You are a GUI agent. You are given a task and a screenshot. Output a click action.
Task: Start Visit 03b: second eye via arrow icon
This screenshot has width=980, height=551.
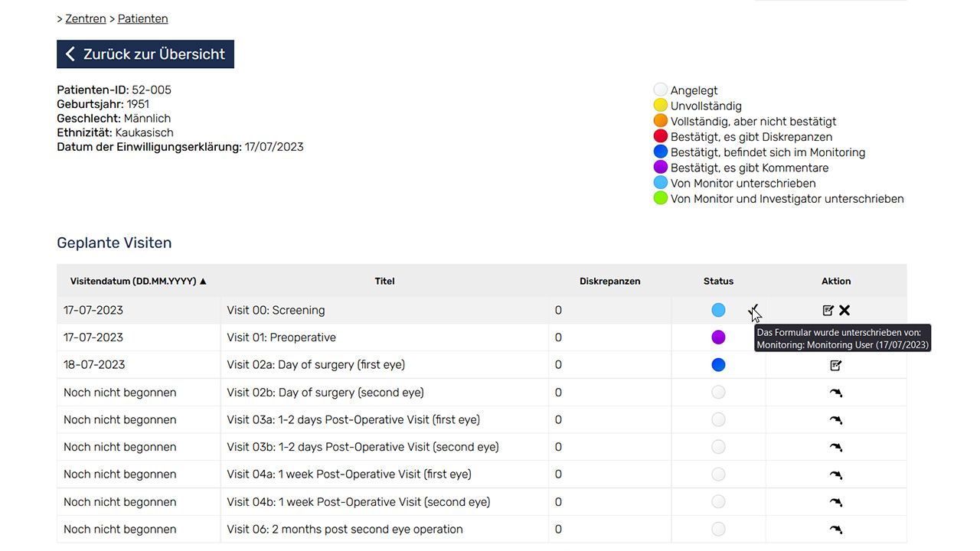(836, 448)
